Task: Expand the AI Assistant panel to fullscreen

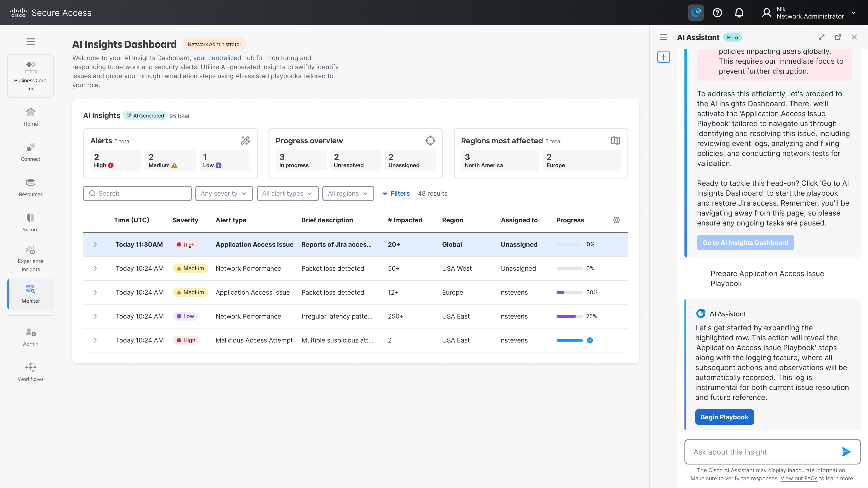Action: [x=822, y=37]
